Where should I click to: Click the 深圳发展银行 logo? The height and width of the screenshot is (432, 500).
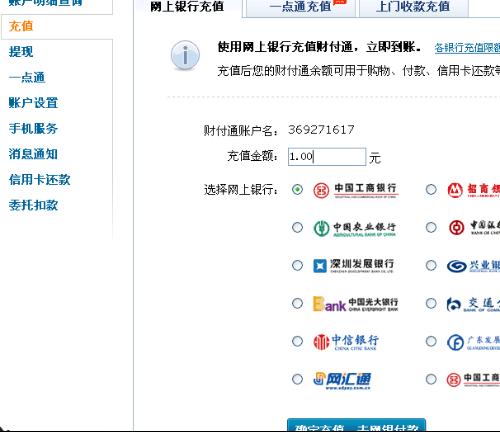pos(354,266)
